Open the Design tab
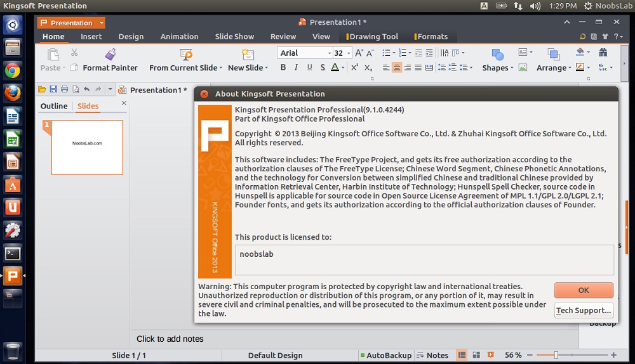The height and width of the screenshot is (364, 635). (131, 36)
